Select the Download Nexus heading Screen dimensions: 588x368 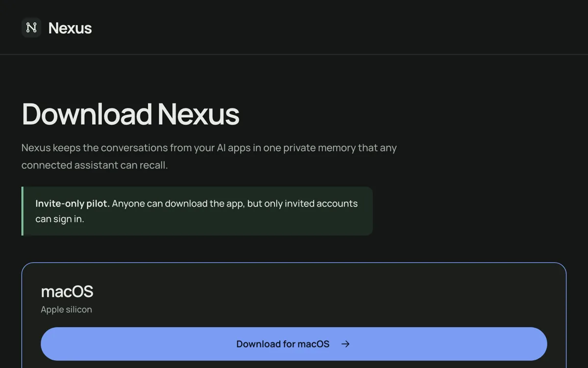(x=130, y=114)
